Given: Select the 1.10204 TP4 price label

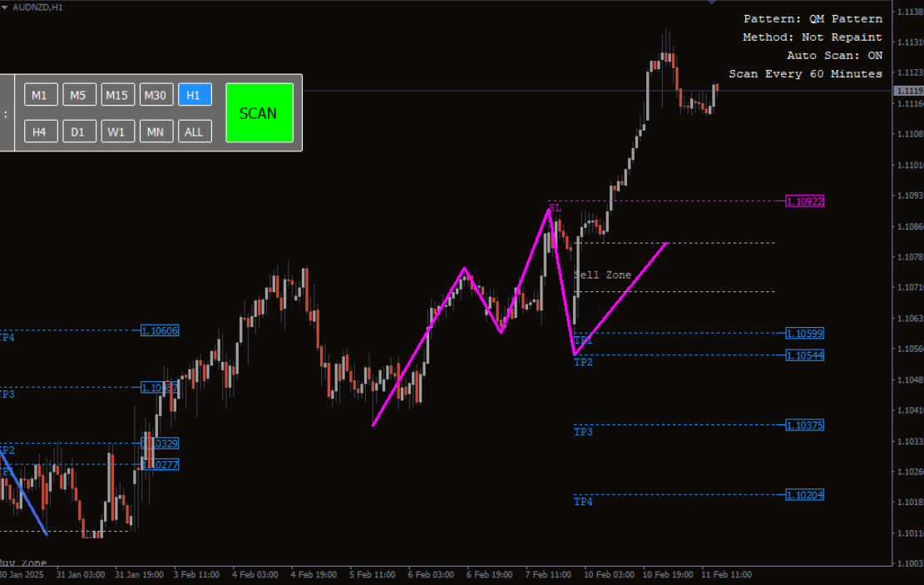Looking at the screenshot, I should click(804, 495).
